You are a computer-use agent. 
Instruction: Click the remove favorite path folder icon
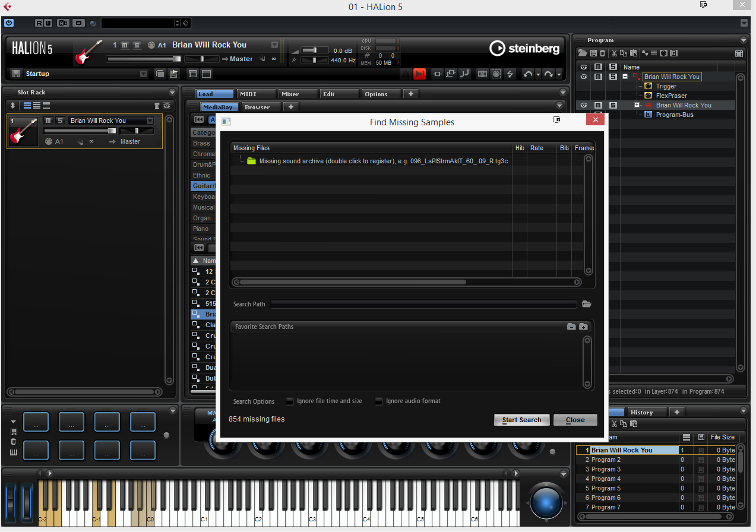click(571, 327)
